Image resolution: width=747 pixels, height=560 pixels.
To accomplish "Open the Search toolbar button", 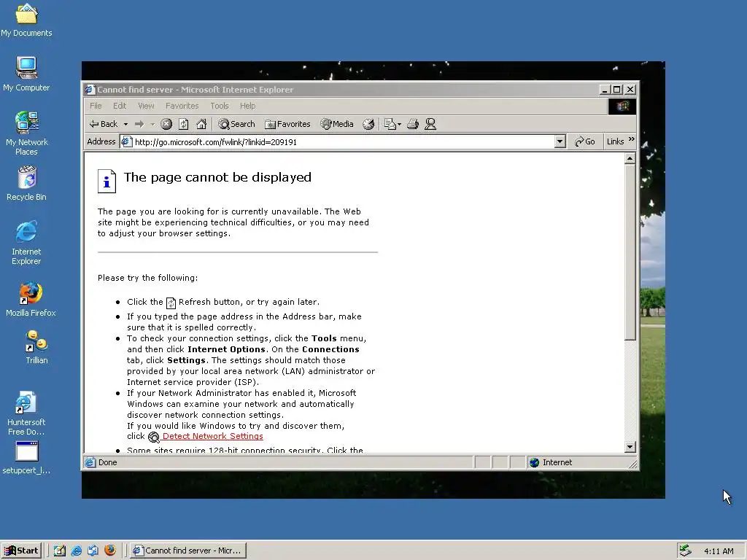I will click(237, 124).
